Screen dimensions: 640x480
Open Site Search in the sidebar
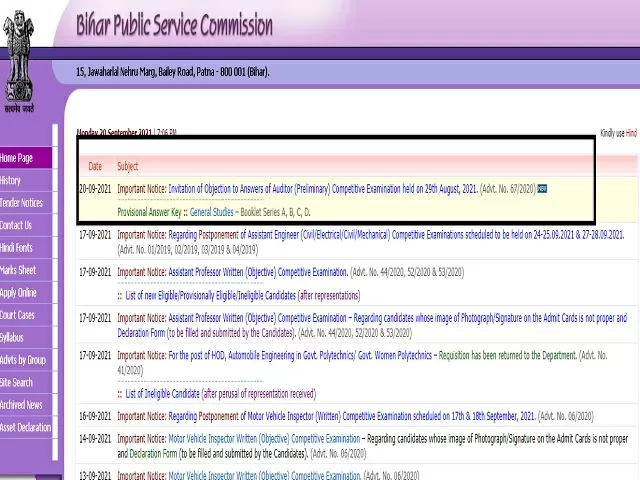point(17,382)
